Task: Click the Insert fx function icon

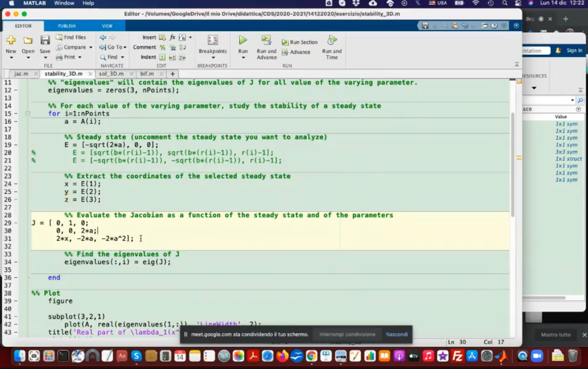Action: pos(172,37)
